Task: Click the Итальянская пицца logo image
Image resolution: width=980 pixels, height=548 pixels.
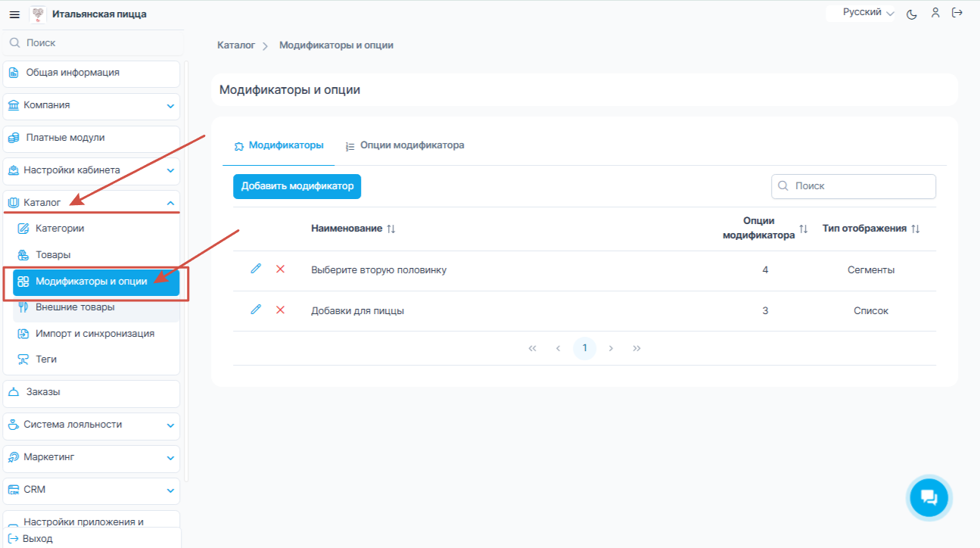Action: point(38,14)
